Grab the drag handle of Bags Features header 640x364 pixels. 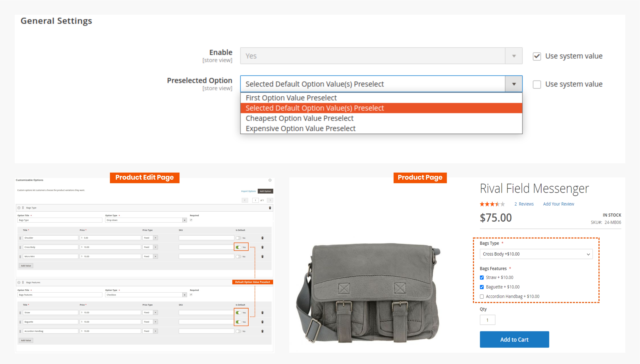(23, 282)
